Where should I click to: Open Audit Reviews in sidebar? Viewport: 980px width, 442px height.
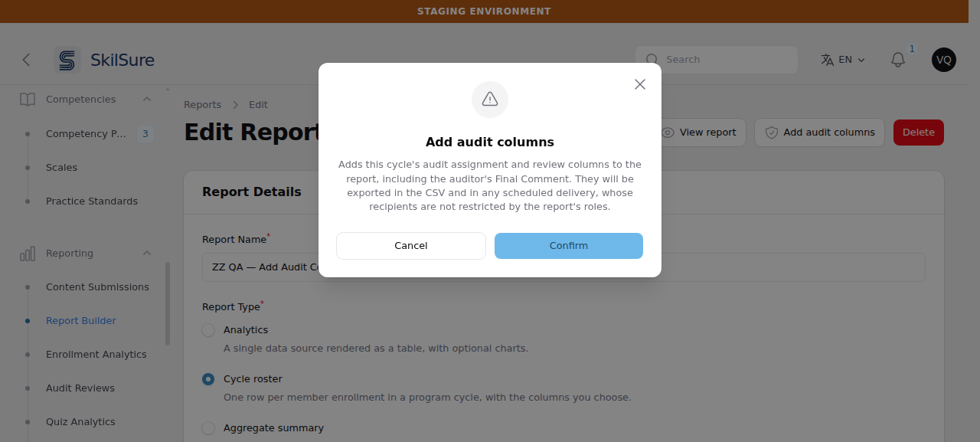[80, 388]
